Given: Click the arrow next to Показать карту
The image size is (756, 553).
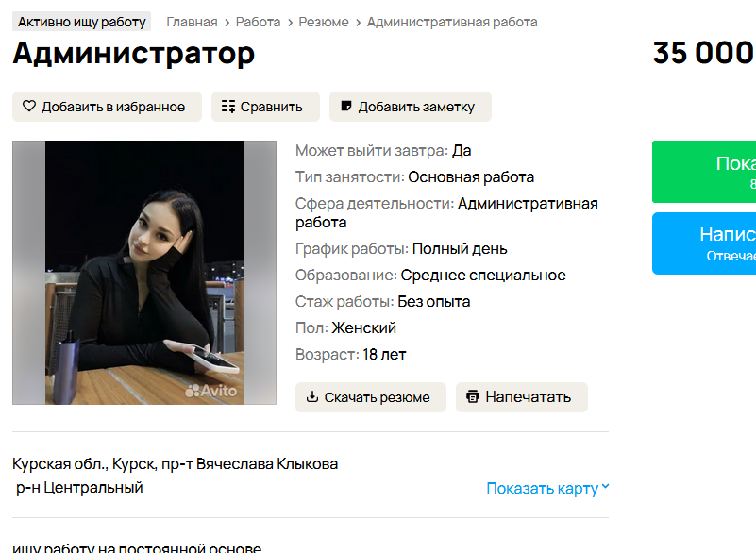Looking at the screenshot, I should [x=606, y=487].
